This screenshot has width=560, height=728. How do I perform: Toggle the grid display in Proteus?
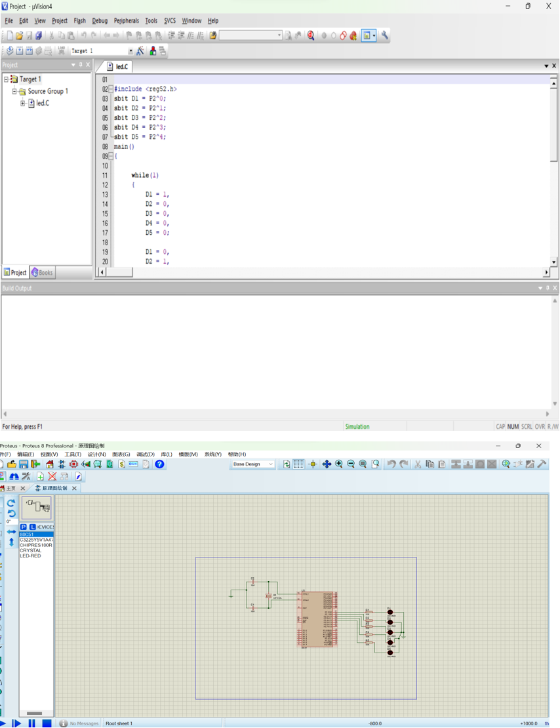tap(298, 464)
